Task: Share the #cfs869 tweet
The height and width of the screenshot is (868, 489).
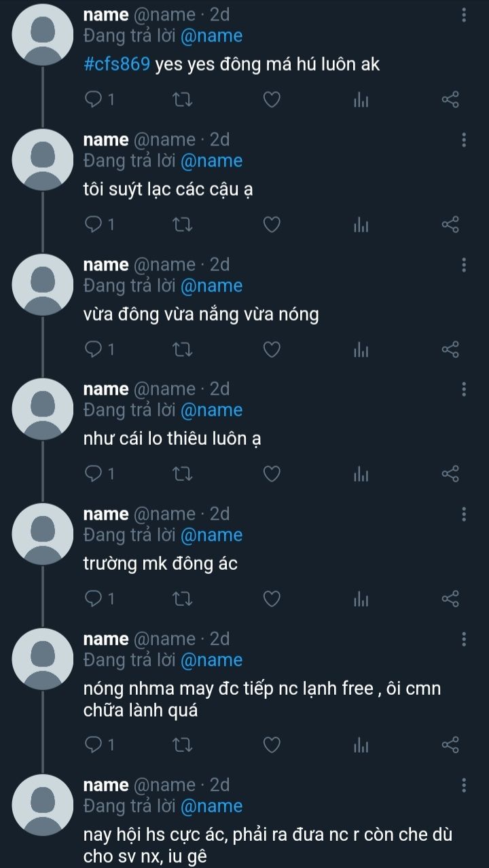Action: (450, 100)
